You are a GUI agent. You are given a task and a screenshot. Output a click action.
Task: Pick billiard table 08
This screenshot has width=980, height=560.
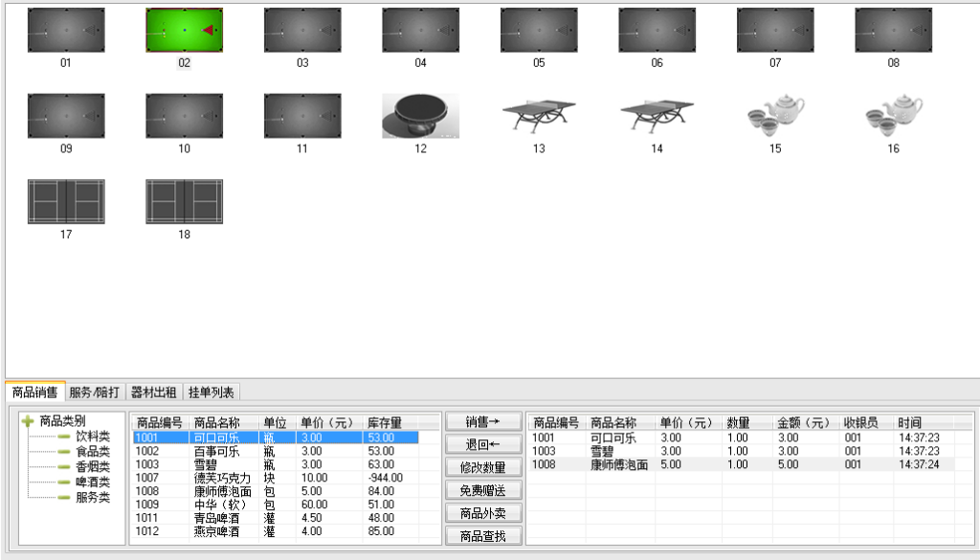click(x=893, y=31)
